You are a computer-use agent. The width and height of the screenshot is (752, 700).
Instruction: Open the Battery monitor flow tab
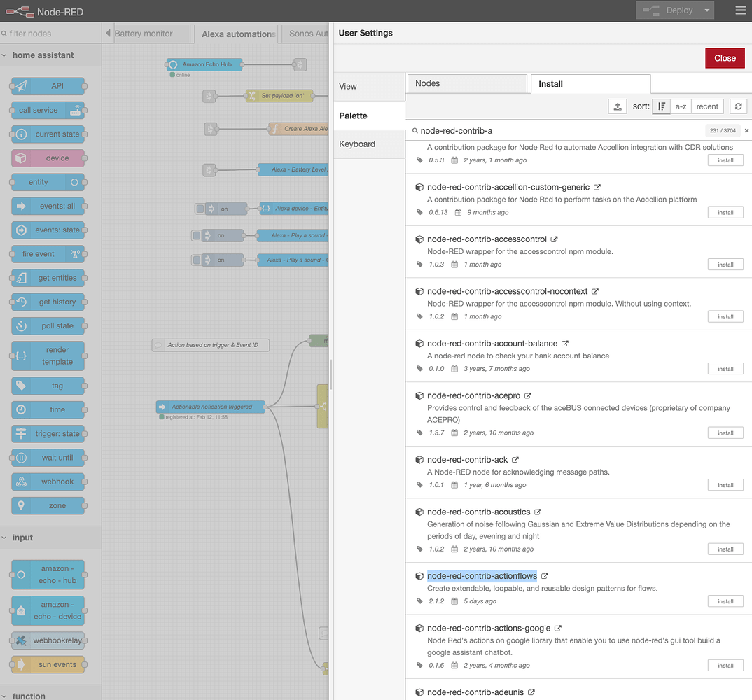pos(151,34)
